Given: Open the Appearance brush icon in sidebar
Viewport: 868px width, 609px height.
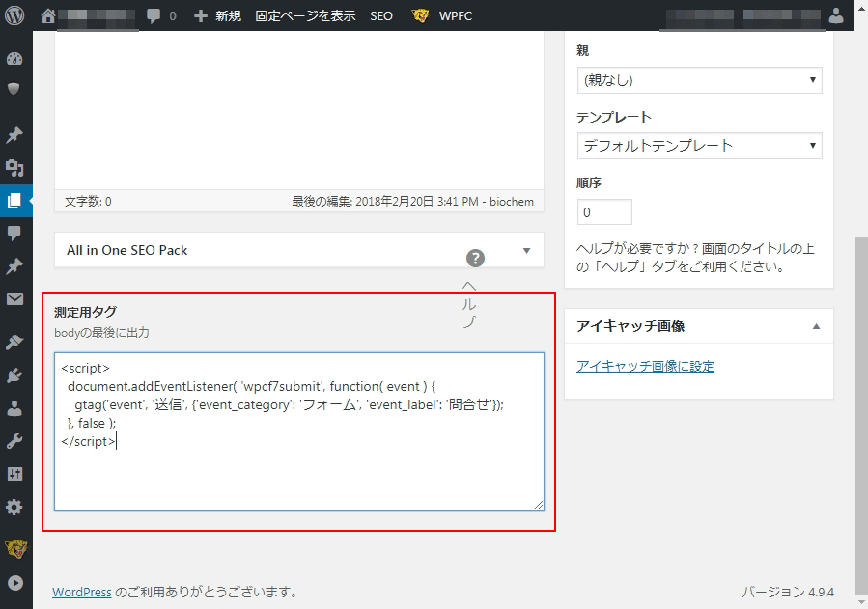Looking at the screenshot, I should coord(14,342).
